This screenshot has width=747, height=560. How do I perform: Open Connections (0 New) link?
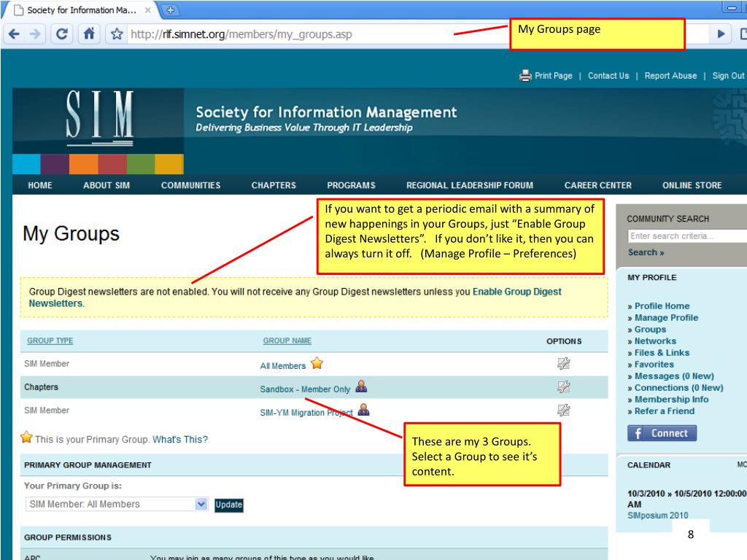679,388
